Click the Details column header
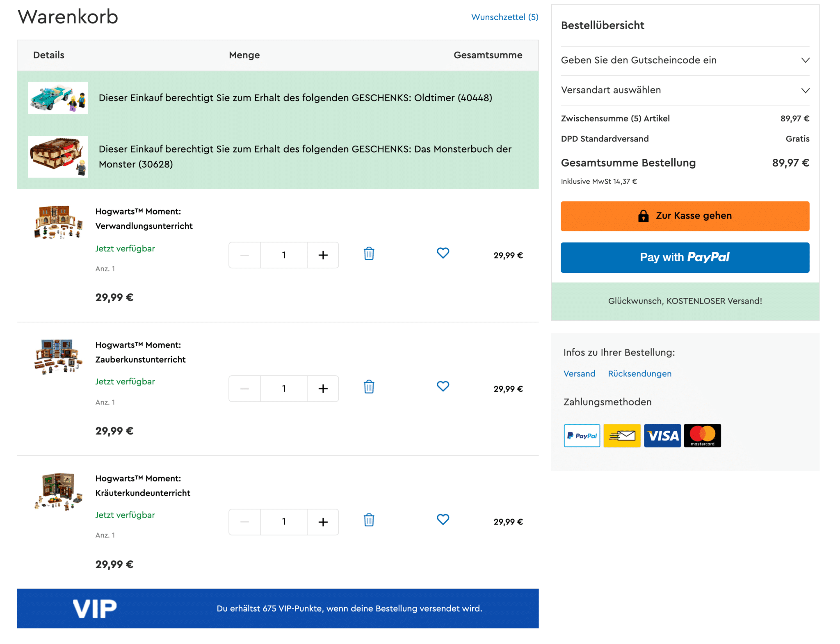 49,55
